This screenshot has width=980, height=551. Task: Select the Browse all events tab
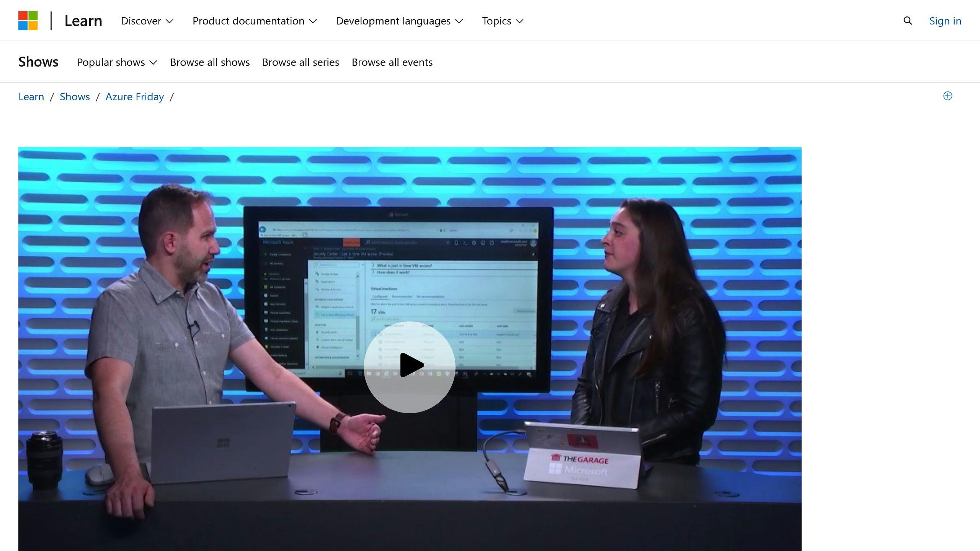pos(392,61)
